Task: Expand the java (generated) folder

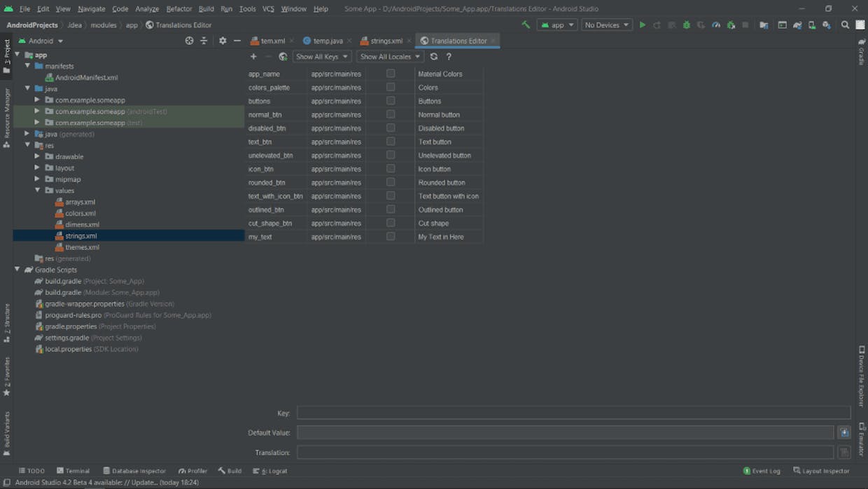Action: (x=28, y=134)
